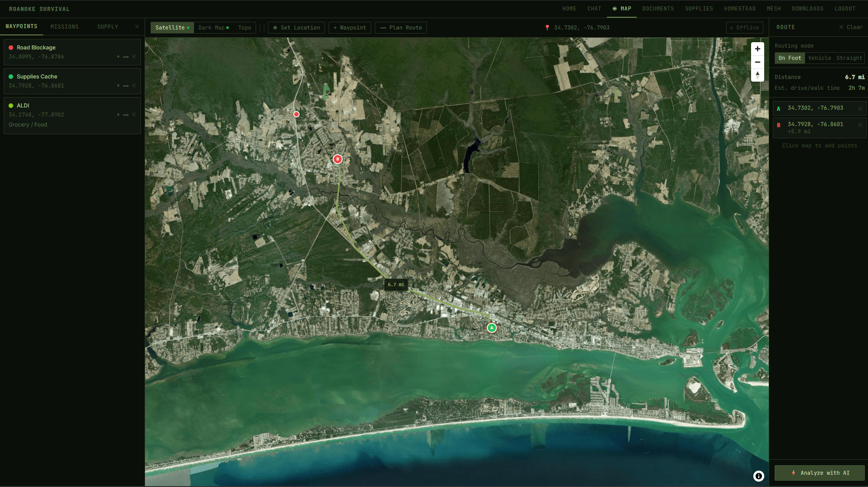
Task: Switch routing mode to Vehicle
Action: point(819,58)
